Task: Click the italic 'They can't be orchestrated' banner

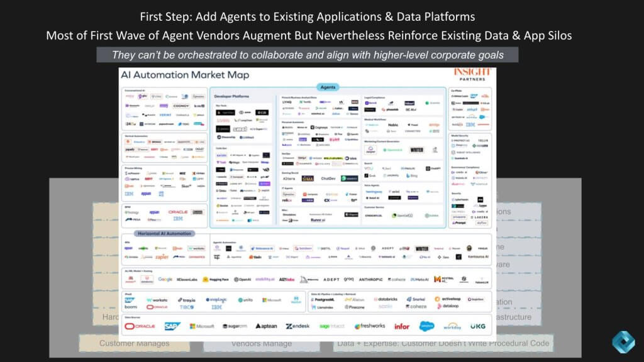Action: click(x=307, y=55)
